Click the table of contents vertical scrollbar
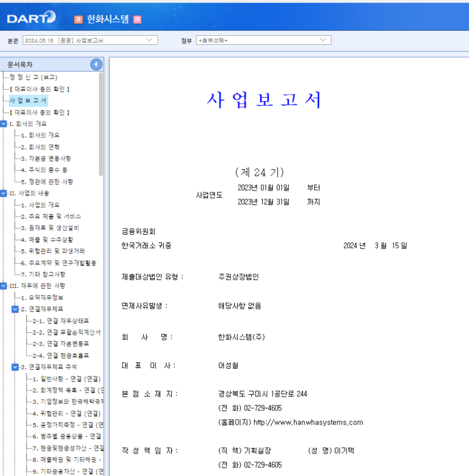The image size is (469, 476). (101, 124)
